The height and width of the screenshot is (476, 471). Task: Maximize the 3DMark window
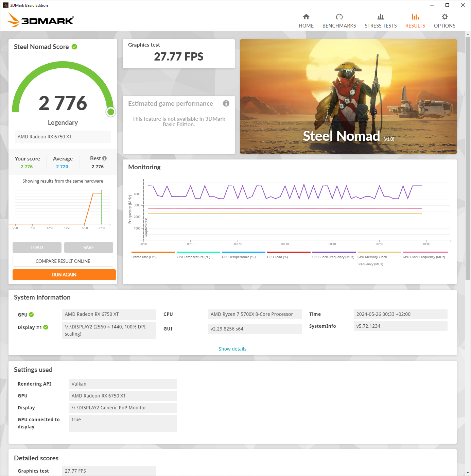click(x=447, y=5)
